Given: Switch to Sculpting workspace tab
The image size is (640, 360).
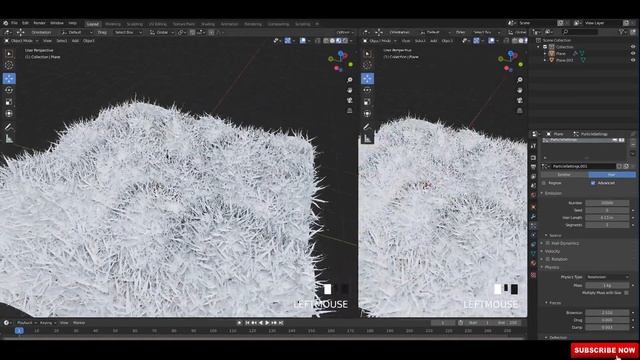Looking at the screenshot, I should 135,24.
